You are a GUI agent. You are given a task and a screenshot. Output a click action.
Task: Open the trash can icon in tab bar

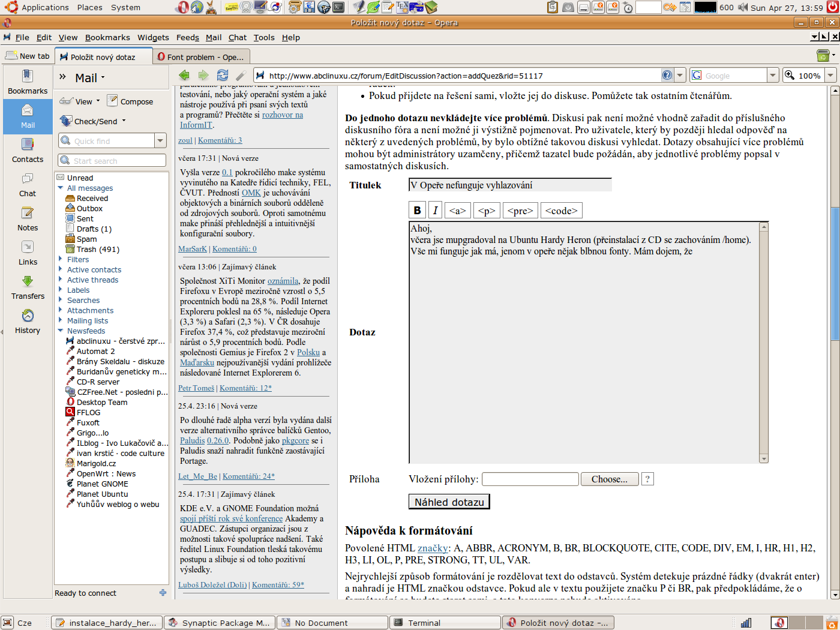(x=823, y=55)
